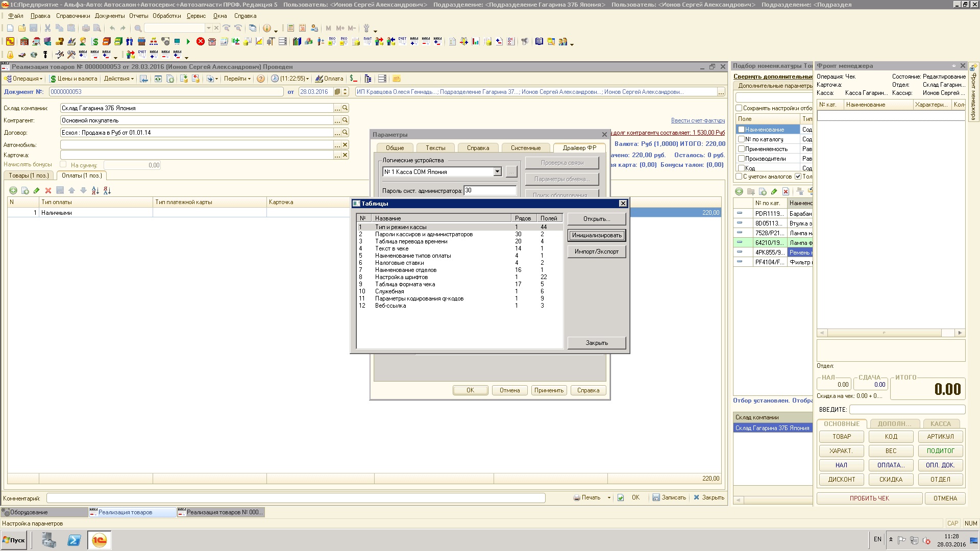Edit payment row with green pencil icon
Viewport: 980px width, 551px height.
point(36,191)
